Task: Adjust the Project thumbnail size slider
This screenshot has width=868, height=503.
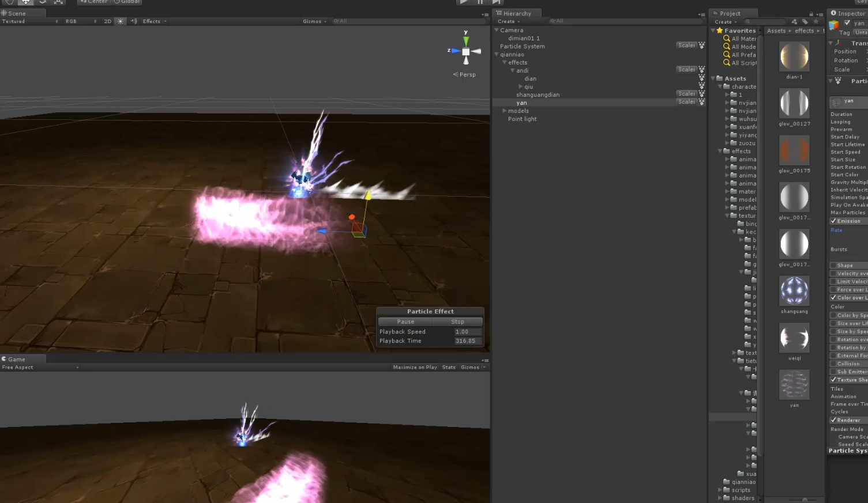Action: (x=805, y=500)
